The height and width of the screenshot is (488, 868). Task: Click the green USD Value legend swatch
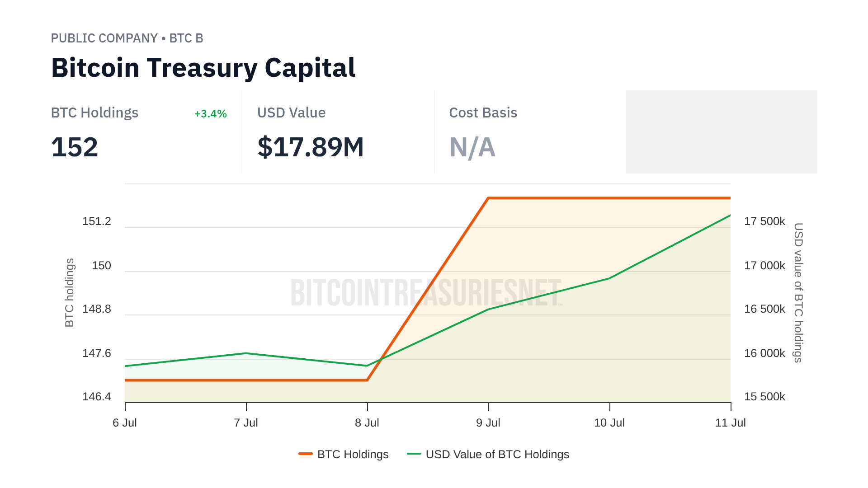coord(414,454)
